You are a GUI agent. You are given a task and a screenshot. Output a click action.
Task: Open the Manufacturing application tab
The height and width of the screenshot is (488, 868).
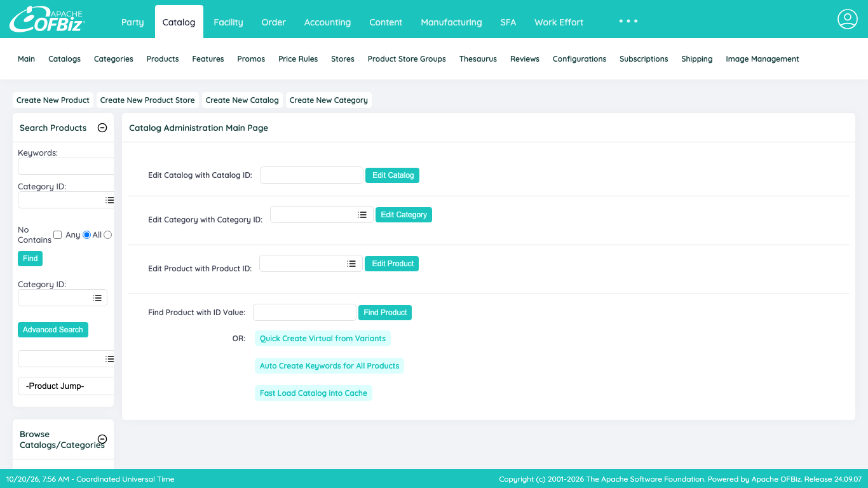(451, 22)
